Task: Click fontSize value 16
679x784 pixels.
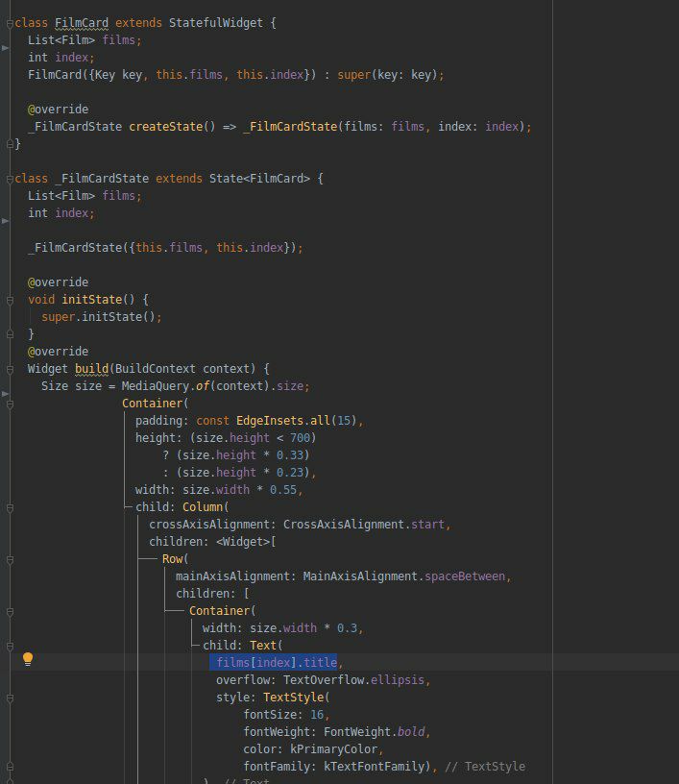Action: (317, 715)
